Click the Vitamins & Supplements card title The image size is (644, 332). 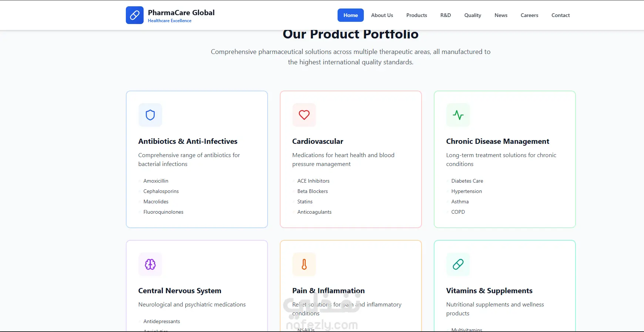489,291
